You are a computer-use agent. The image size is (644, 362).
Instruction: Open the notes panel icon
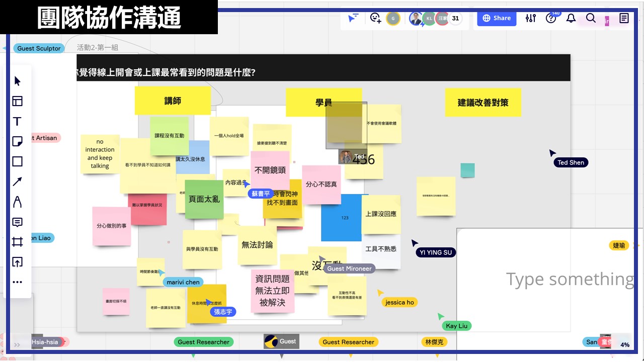[x=624, y=19]
